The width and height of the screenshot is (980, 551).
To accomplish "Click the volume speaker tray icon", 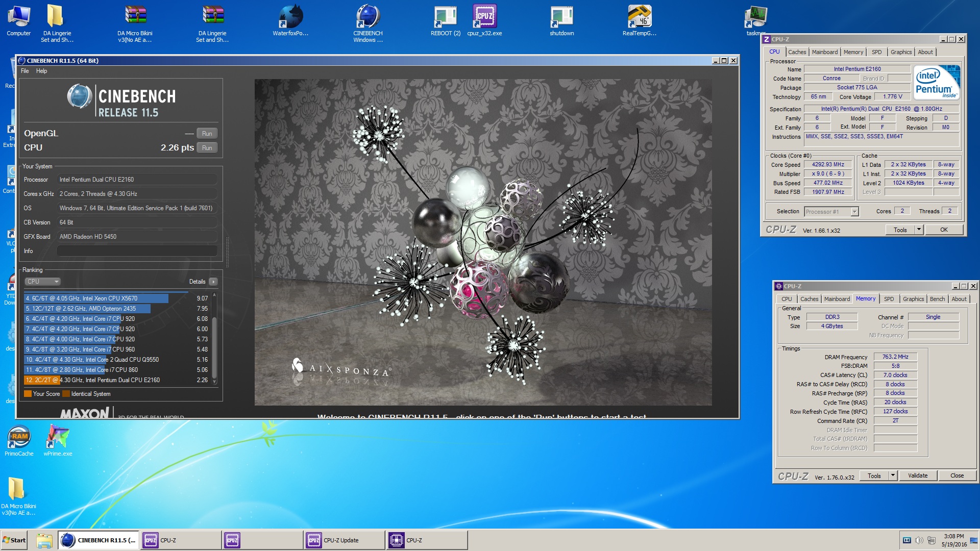I will (919, 540).
